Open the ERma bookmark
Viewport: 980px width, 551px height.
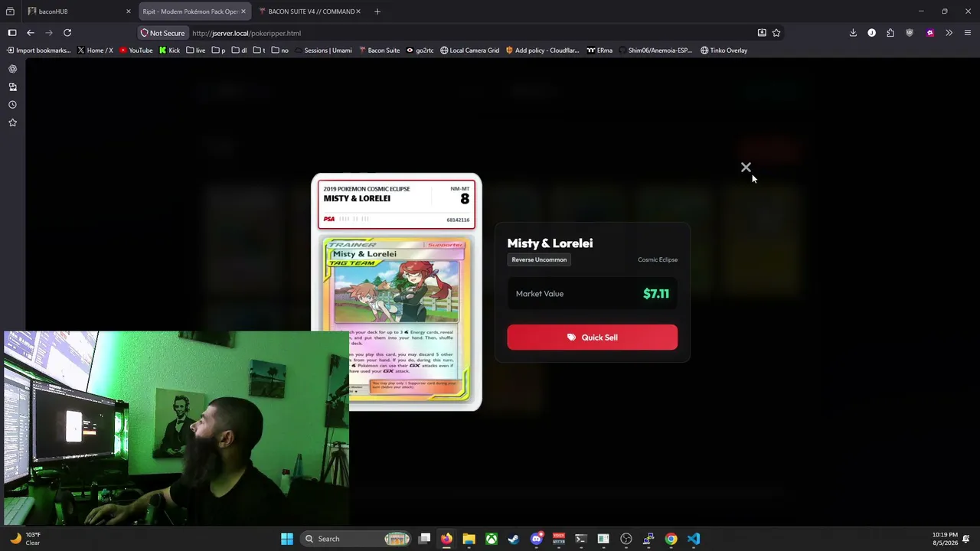click(599, 51)
